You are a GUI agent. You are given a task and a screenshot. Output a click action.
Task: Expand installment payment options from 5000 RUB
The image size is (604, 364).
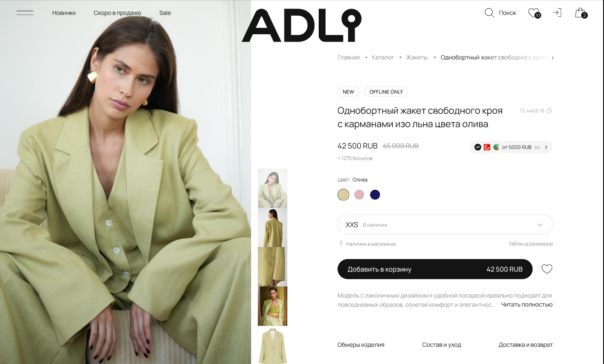pyautogui.click(x=511, y=147)
